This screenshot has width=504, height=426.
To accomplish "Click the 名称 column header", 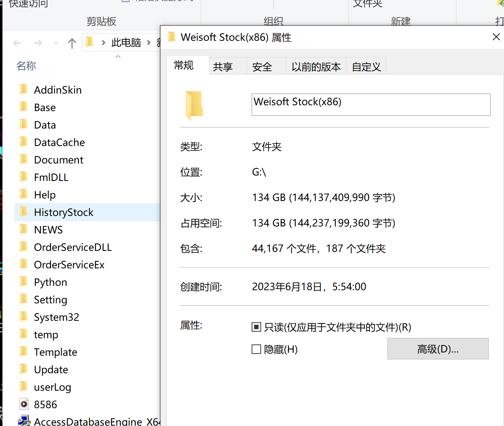I will click(26, 66).
